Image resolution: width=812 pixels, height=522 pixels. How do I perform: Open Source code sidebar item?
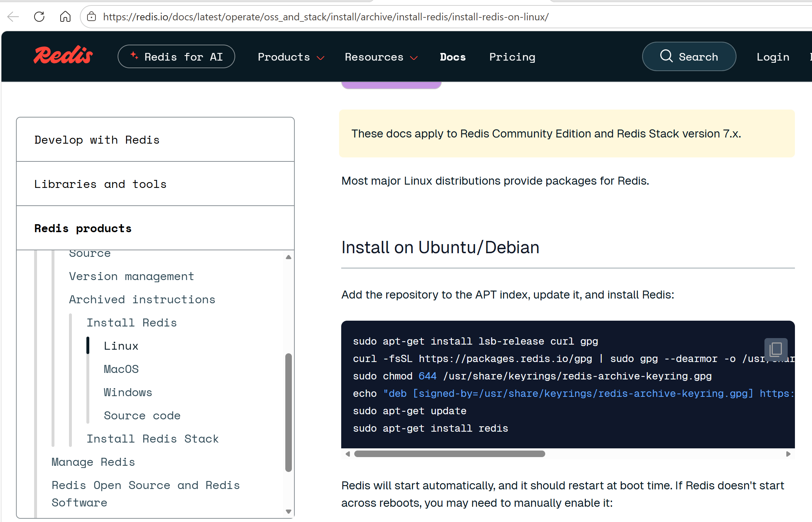coord(142,416)
